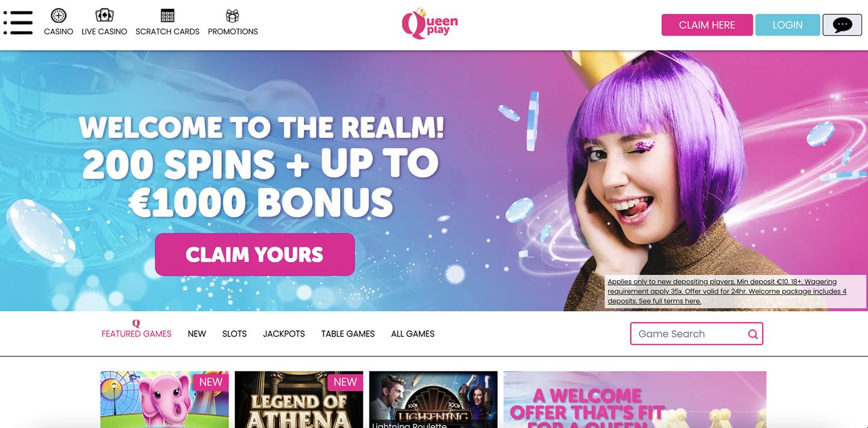Open the Slots category tab
Screen dimensions: 868x428
click(234, 333)
